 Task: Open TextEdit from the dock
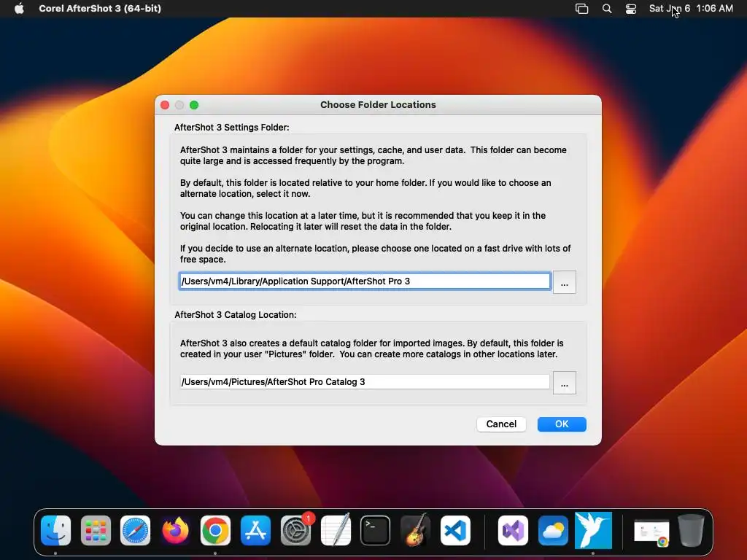pyautogui.click(x=336, y=530)
